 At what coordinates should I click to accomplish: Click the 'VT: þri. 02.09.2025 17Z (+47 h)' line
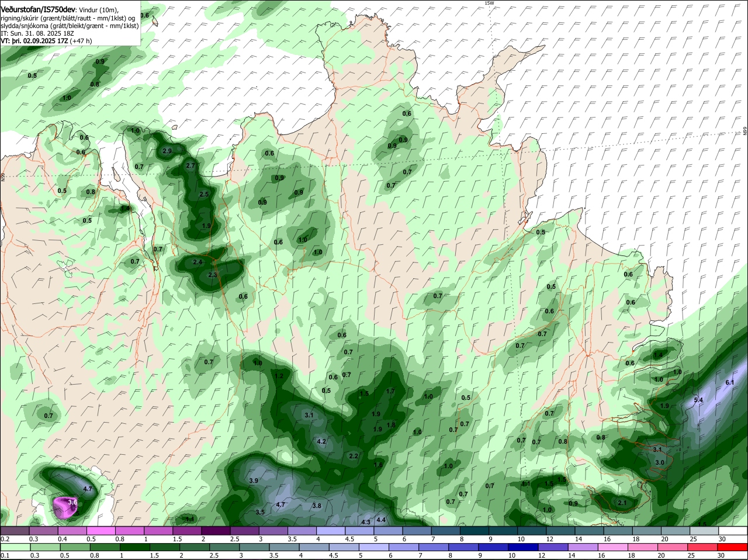(x=47, y=41)
